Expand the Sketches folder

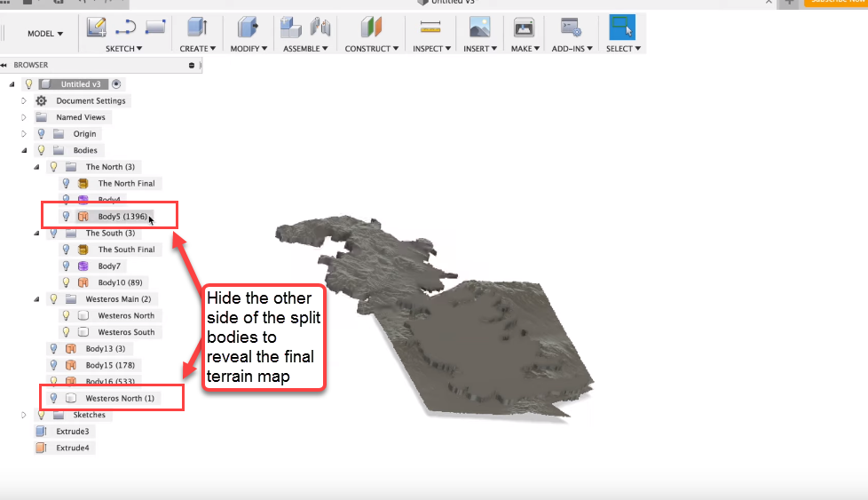pos(24,415)
